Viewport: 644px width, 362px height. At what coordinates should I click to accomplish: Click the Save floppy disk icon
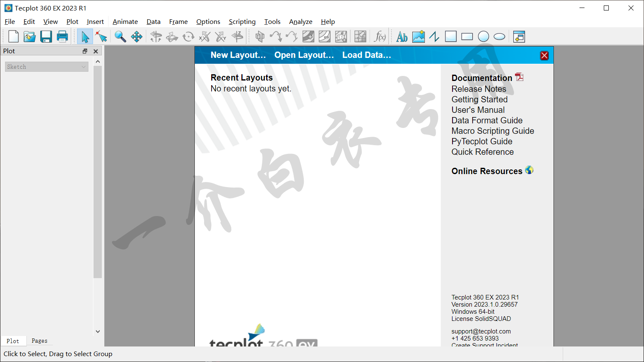tap(46, 37)
